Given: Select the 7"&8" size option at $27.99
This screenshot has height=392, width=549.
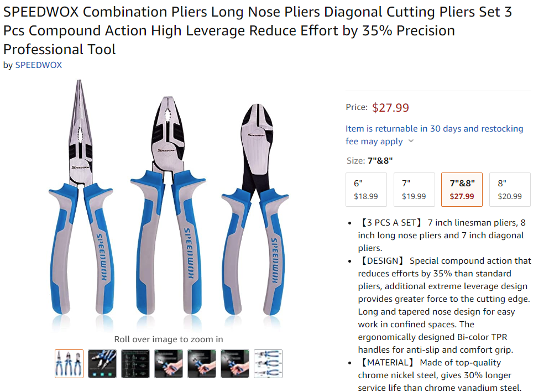Looking at the screenshot, I should (x=462, y=189).
